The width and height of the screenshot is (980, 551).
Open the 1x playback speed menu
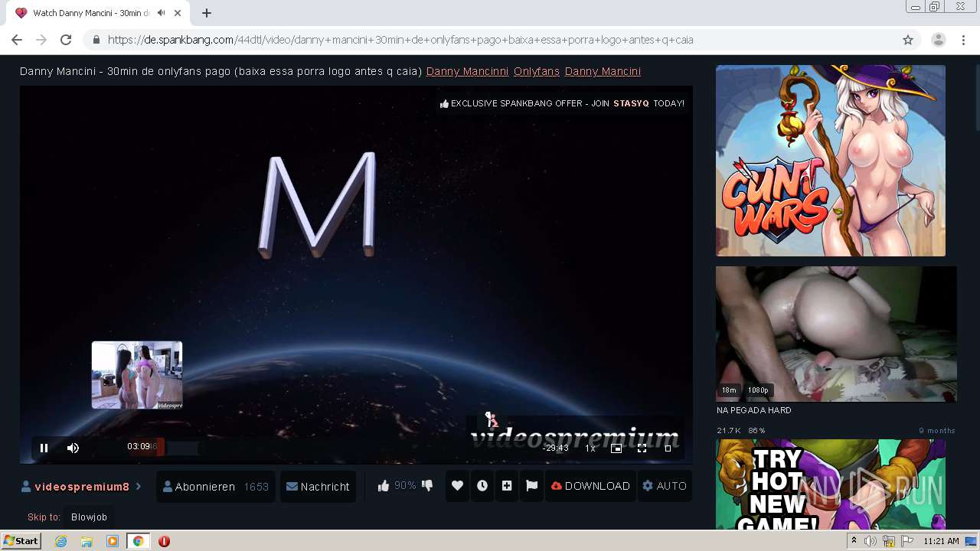tap(590, 448)
